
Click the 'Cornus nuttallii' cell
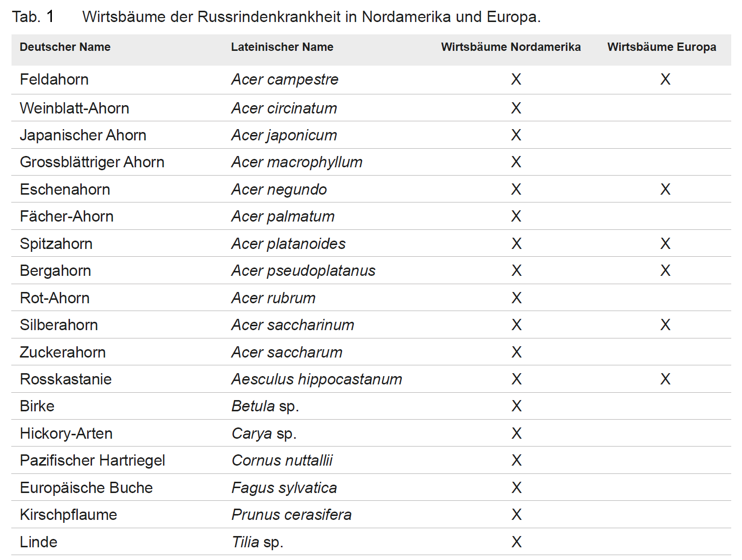pos(282,460)
